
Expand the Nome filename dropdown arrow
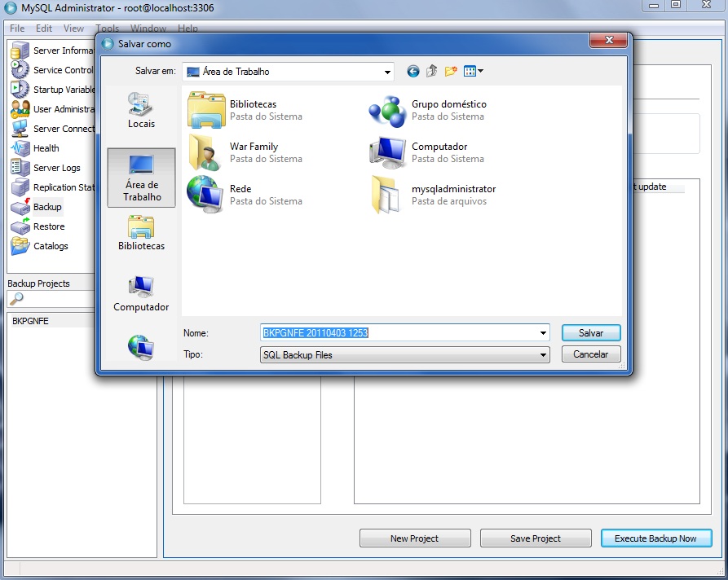543,332
